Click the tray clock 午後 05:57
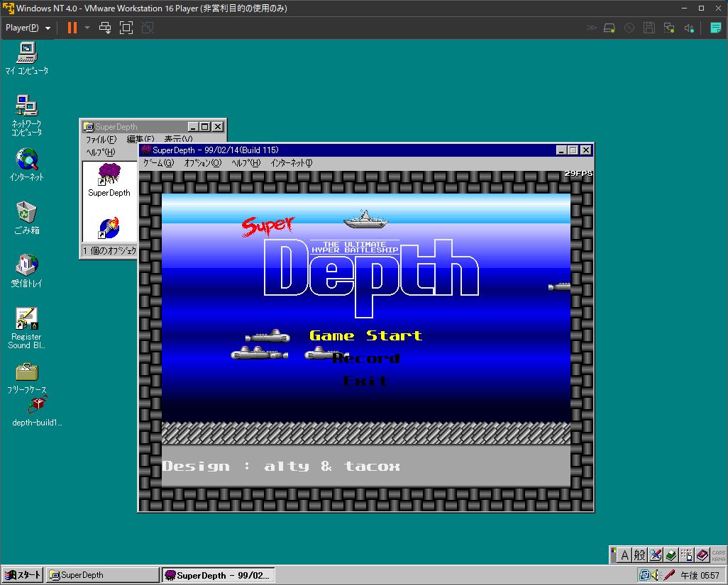This screenshot has width=728, height=585. [x=700, y=575]
